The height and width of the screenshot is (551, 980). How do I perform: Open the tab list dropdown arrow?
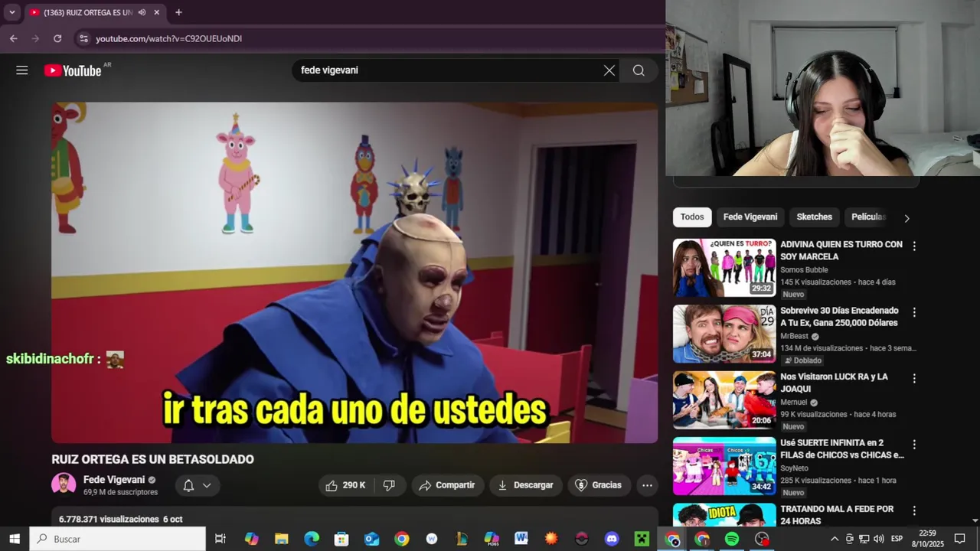click(x=11, y=12)
